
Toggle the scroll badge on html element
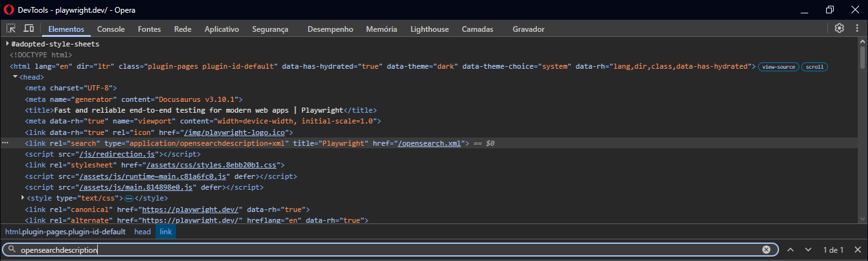(815, 66)
